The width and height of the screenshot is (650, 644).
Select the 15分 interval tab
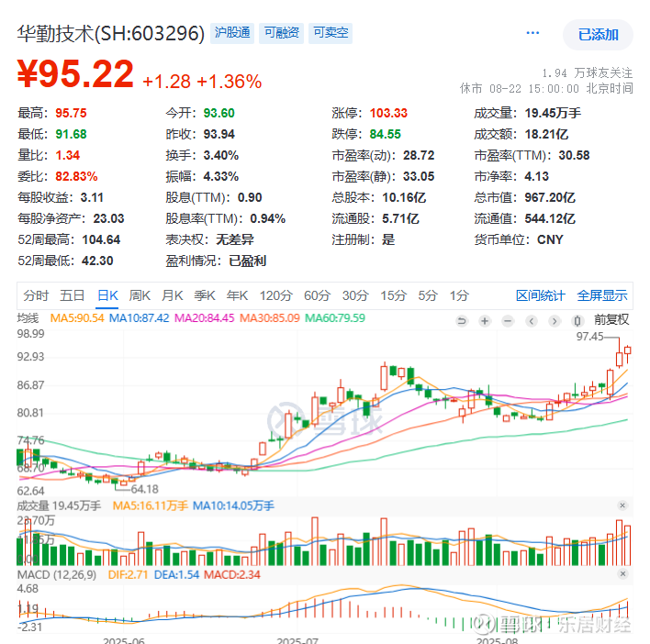[394, 295]
